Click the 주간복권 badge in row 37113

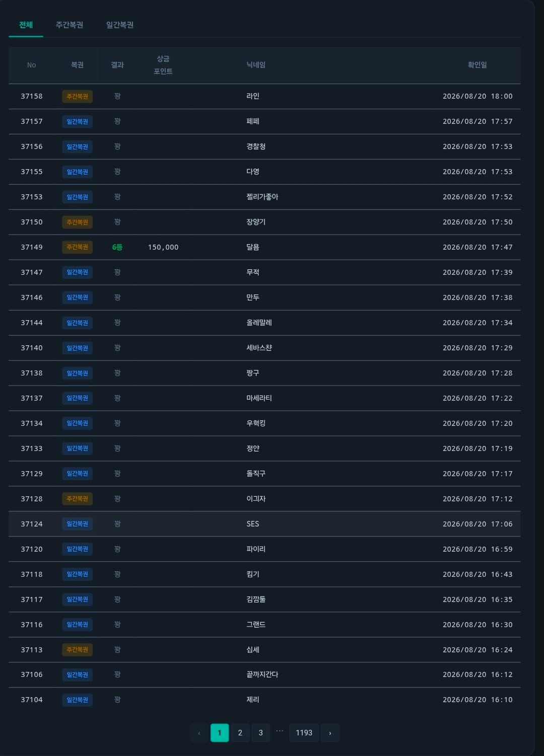77,650
